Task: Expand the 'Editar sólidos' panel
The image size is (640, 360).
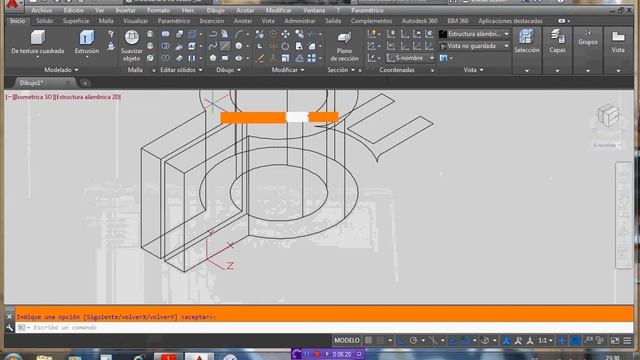Action: click(x=182, y=70)
